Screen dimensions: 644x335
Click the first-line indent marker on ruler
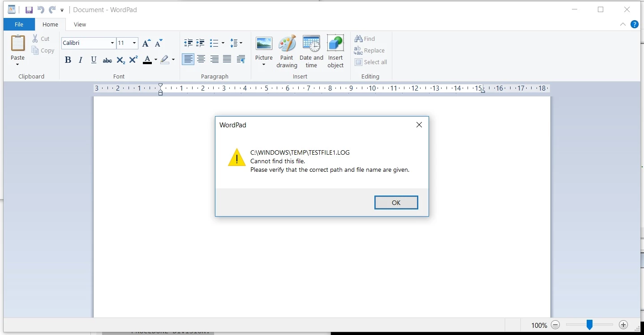click(161, 86)
